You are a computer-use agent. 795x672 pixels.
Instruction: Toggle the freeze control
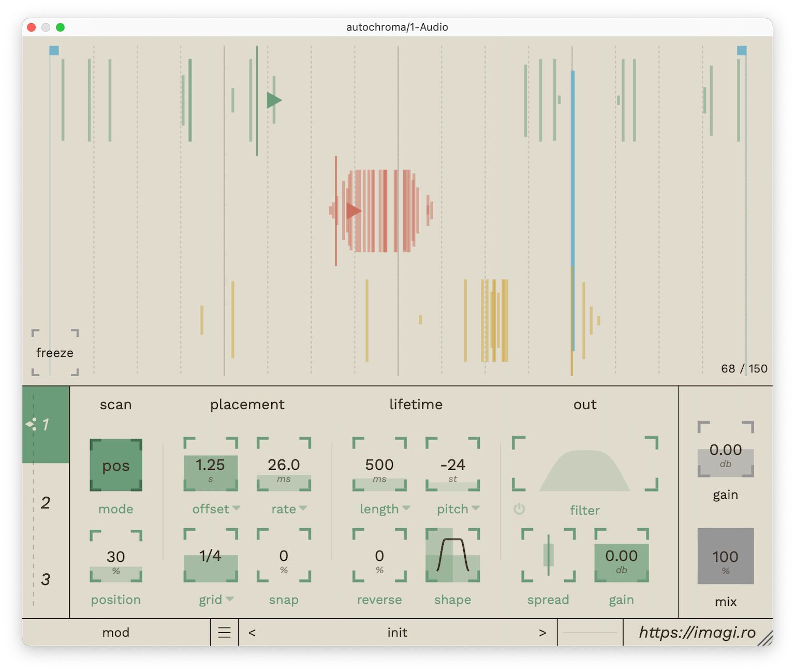pyautogui.click(x=54, y=352)
